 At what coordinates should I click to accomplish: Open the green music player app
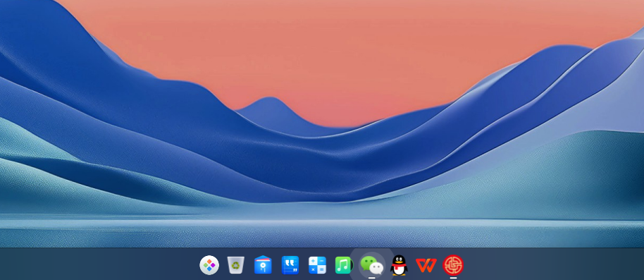(x=344, y=265)
